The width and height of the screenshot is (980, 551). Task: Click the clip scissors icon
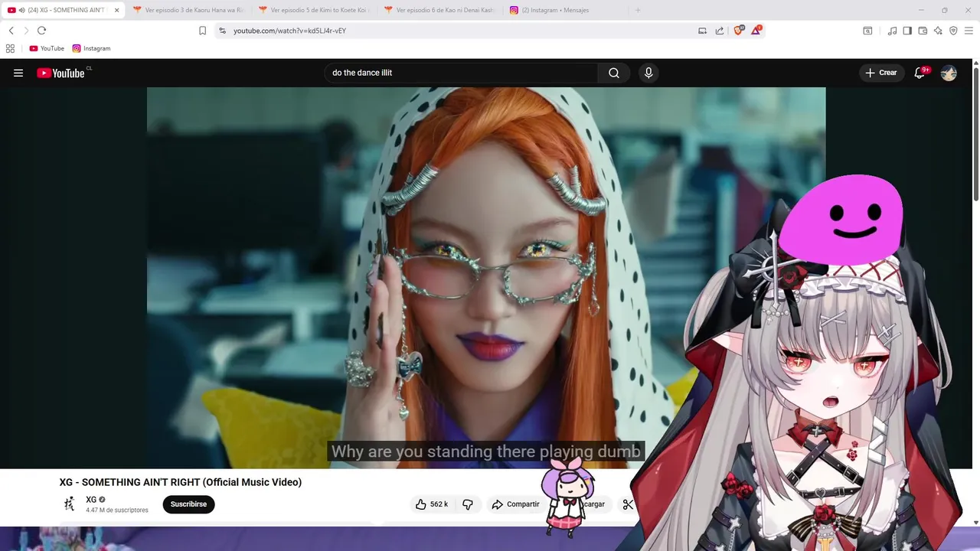pyautogui.click(x=628, y=504)
